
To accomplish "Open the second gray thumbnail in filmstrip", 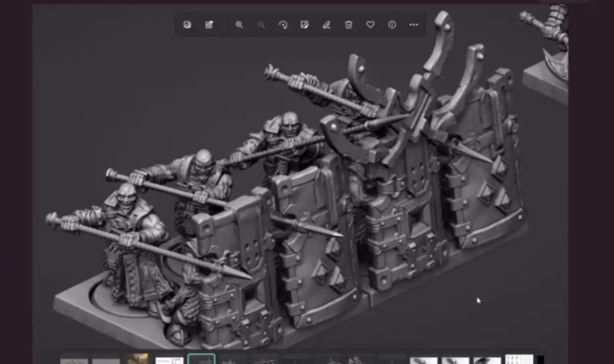I will tap(106, 360).
